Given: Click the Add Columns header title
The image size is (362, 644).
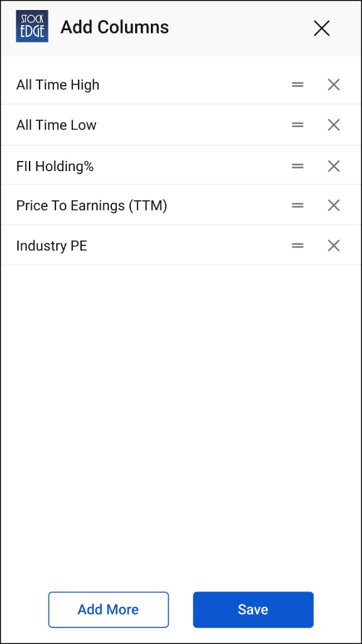Looking at the screenshot, I should pos(114,27).
